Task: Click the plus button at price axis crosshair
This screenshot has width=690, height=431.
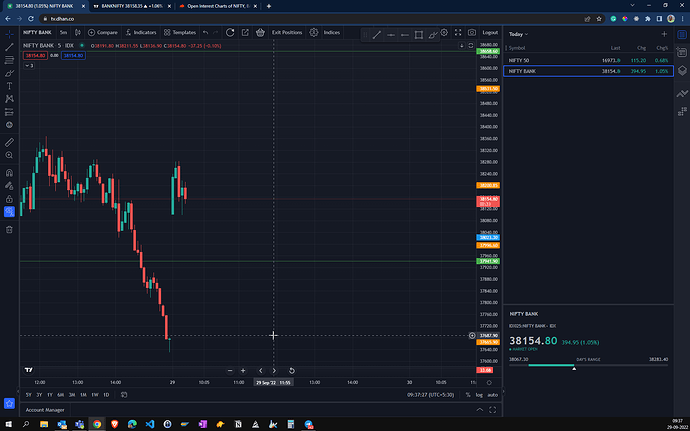Action: [472, 335]
